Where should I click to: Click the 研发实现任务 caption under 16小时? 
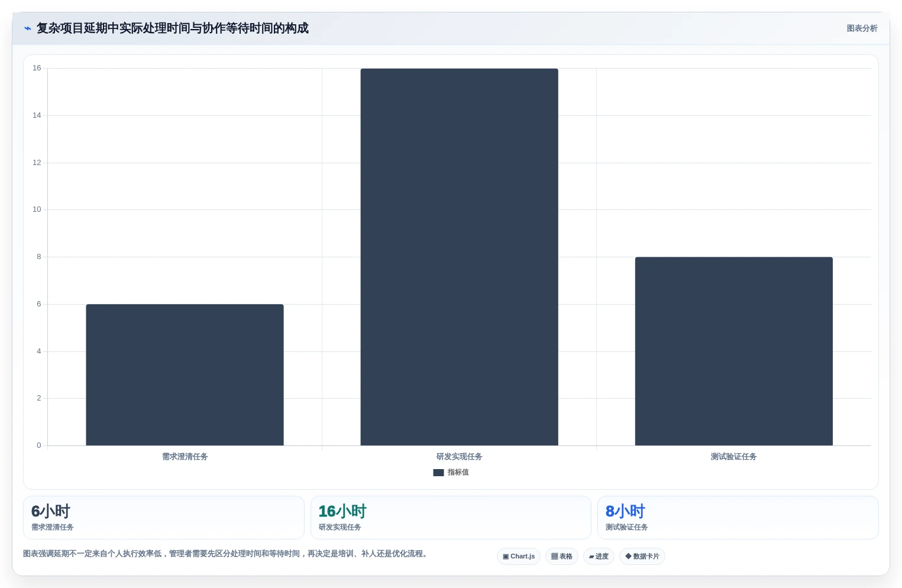(340, 528)
